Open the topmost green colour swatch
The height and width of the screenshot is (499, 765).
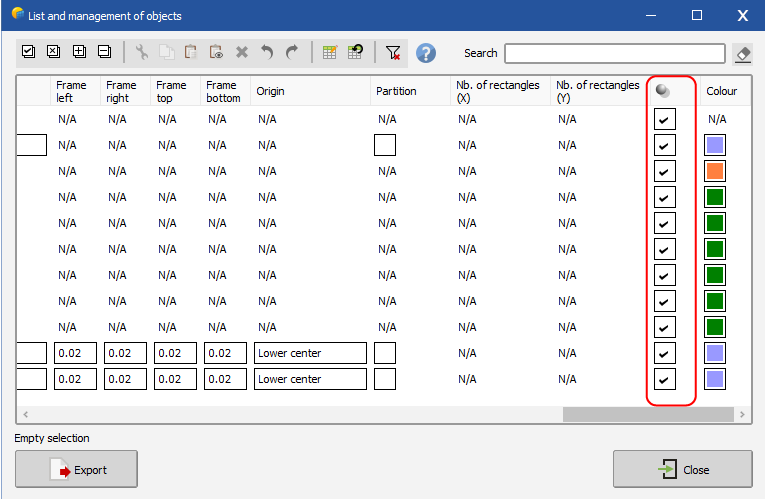(x=715, y=197)
